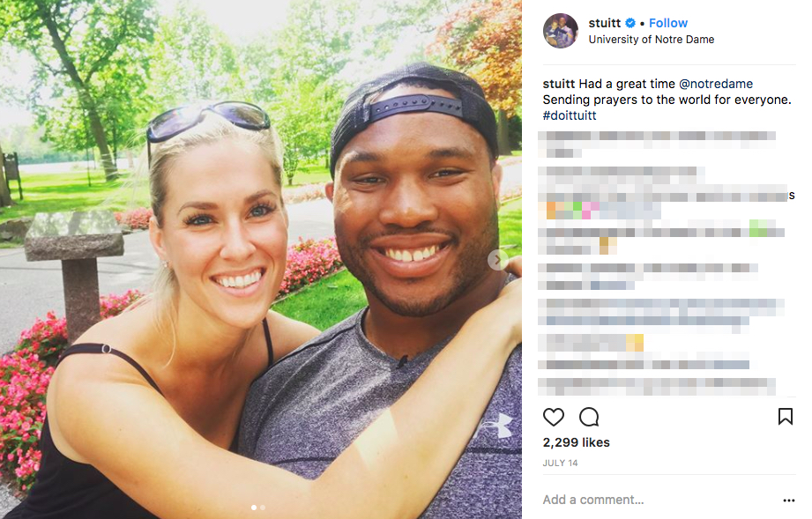Click the selfie photo of the couple
This screenshot has height=519, width=812.
pyautogui.click(x=261, y=259)
